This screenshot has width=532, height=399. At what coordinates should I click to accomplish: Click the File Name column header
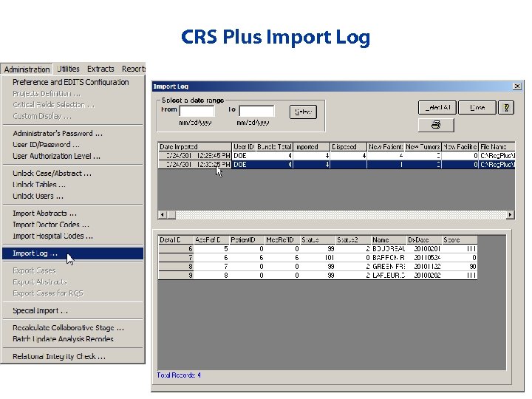(x=497, y=147)
